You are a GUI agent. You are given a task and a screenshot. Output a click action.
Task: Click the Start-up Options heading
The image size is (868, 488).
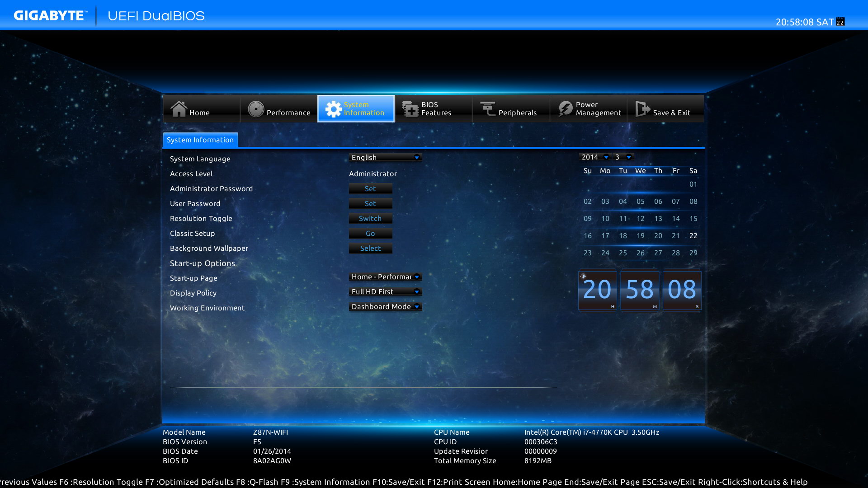coord(202,263)
